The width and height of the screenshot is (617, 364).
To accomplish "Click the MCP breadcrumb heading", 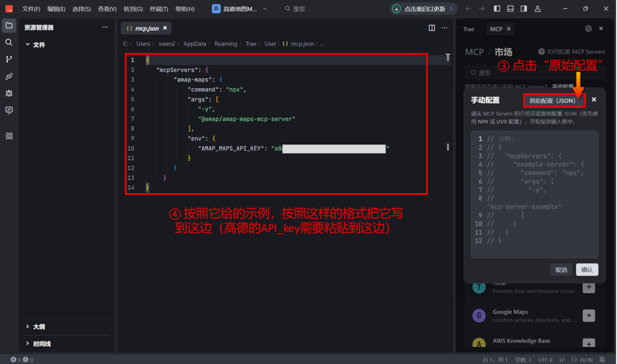I will click(474, 52).
